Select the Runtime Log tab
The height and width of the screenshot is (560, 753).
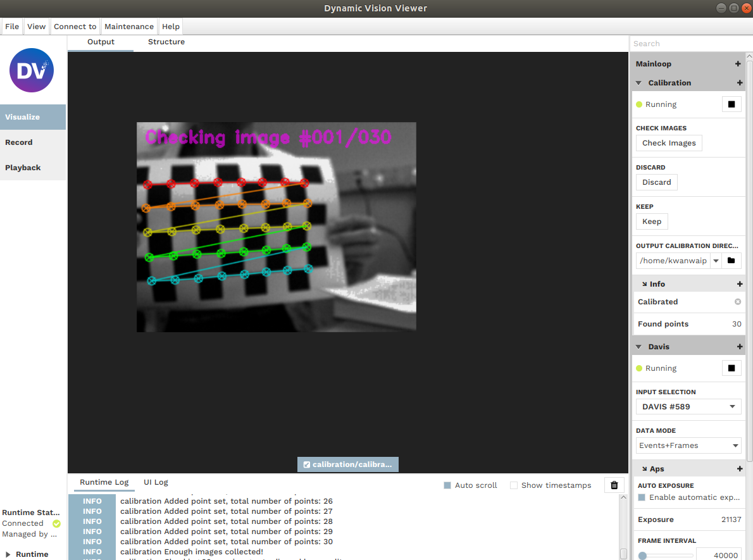(x=104, y=482)
